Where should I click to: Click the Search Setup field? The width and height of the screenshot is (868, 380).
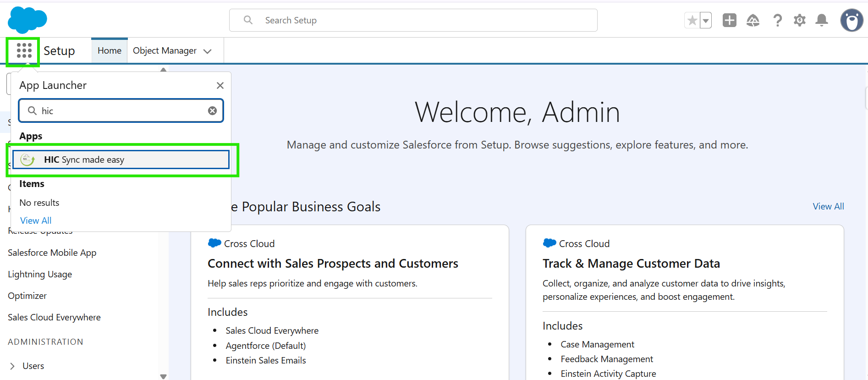click(412, 20)
